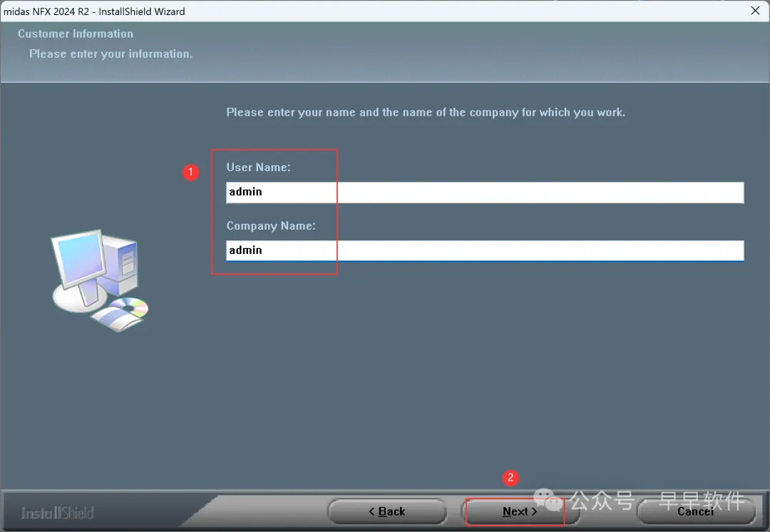Cancel the installation wizard

coord(695,511)
